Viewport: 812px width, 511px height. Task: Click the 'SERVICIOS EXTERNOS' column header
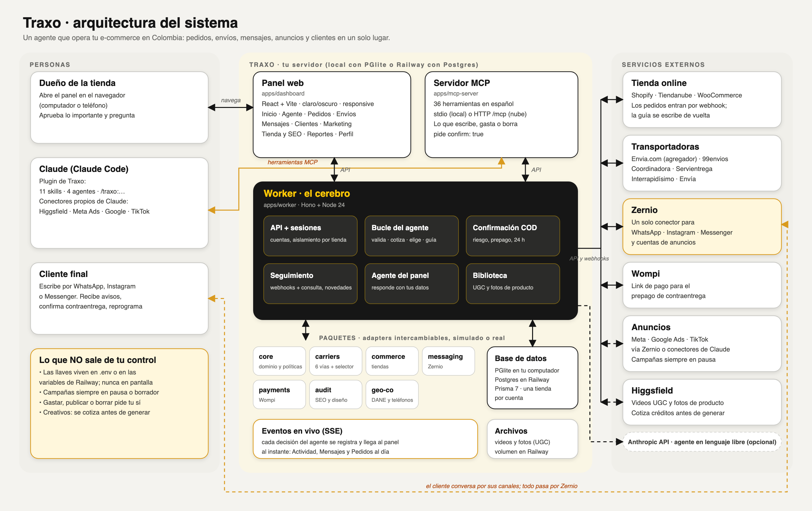click(663, 64)
